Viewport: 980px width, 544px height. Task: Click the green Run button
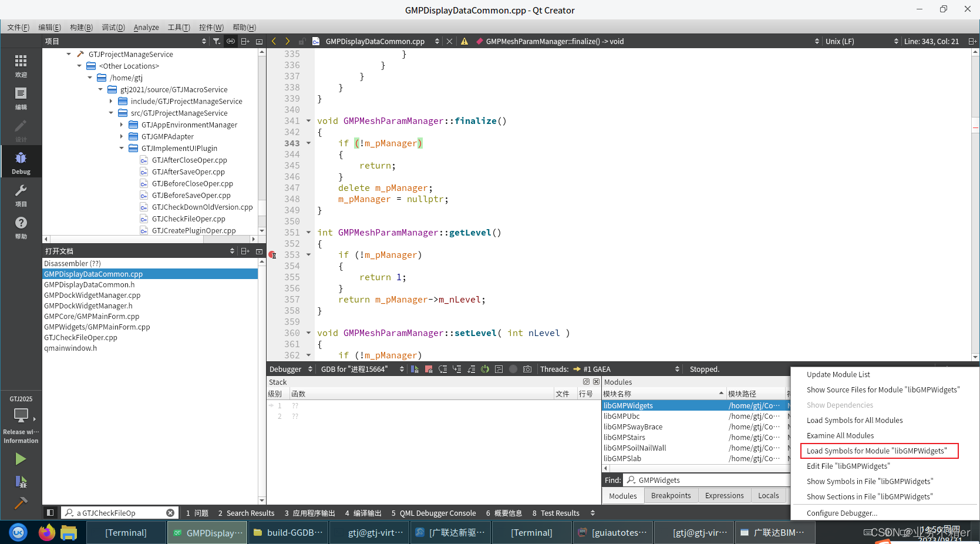tap(21, 459)
